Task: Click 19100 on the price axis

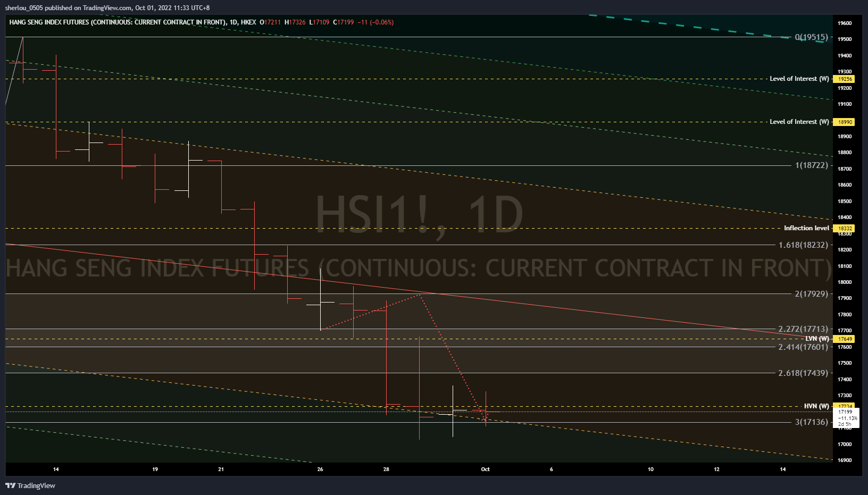Action: click(845, 104)
